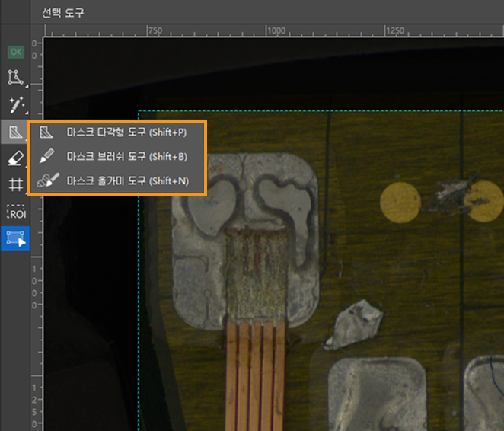Activate the selection tool in toolbar
Image resolution: width=504 pixels, height=431 pixels.
(15, 238)
